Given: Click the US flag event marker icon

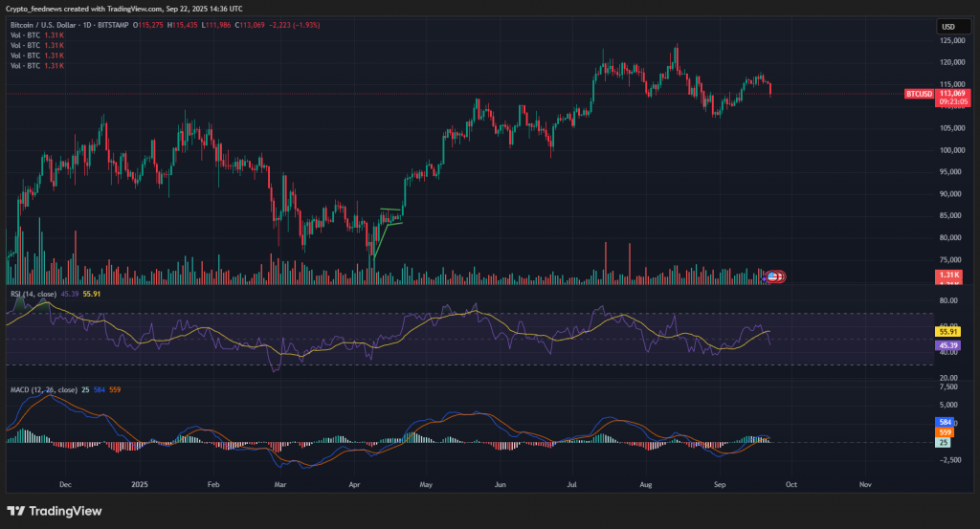Looking at the screenshot, I should click(776, 276).
